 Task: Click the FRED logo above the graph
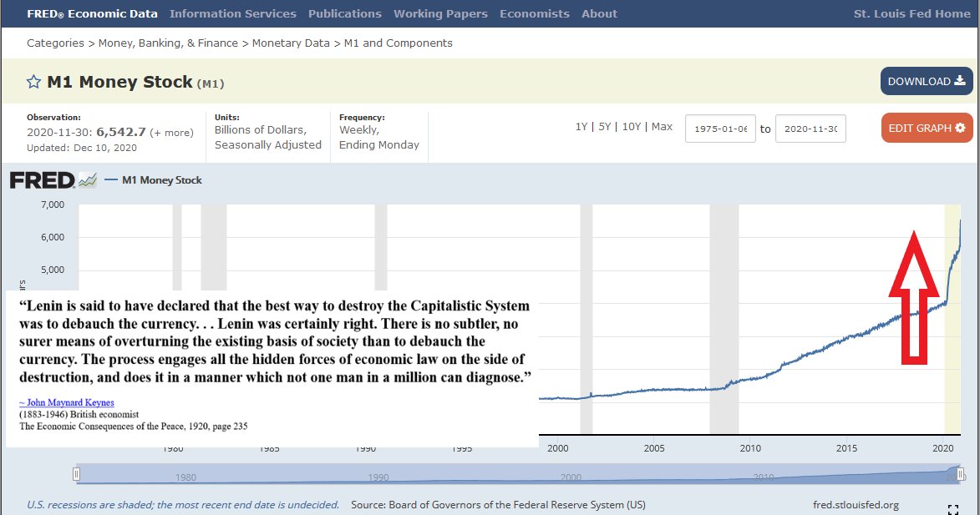tap(53, 180)
